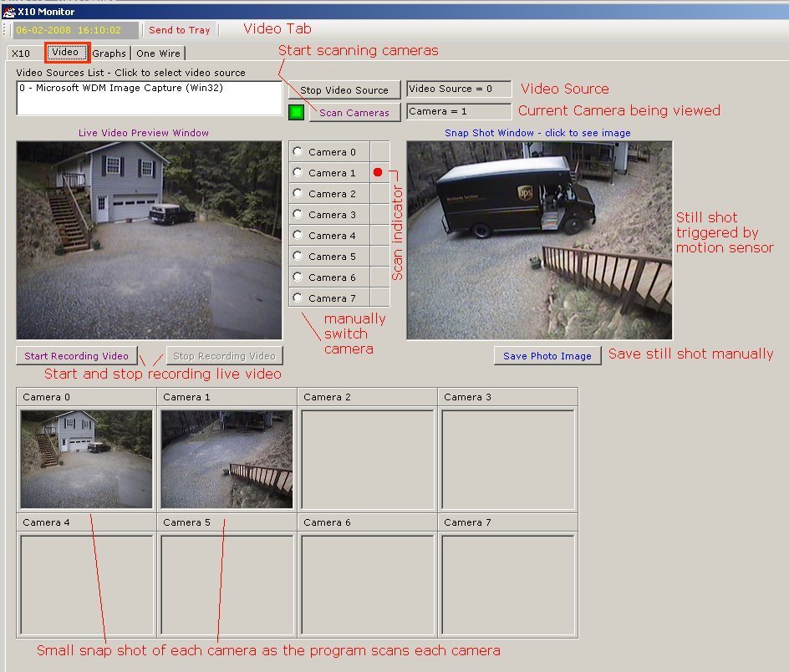Click the green scan status indicator square
789x672 pixels.
297,112
